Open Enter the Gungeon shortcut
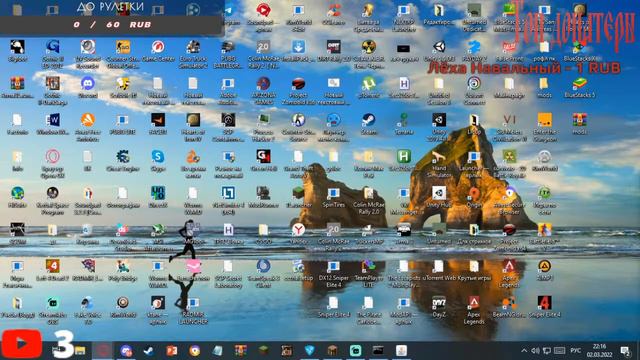Viewport: 640px width, 360px height. click(x=544, y=120)
